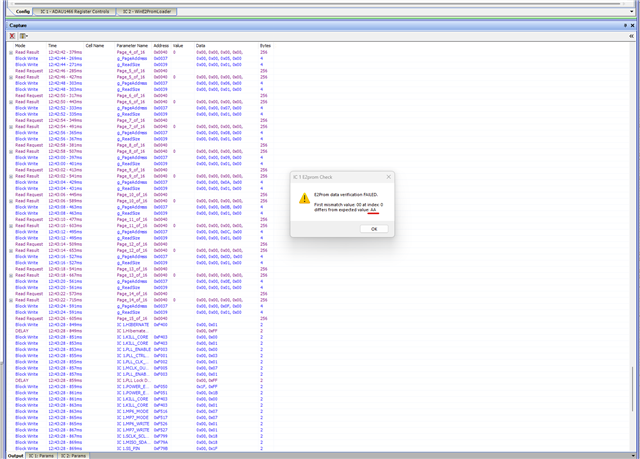Click E2Prom data verification FAILED message text
This screenshot has width=640, height=459.
(x=346, y=195)
